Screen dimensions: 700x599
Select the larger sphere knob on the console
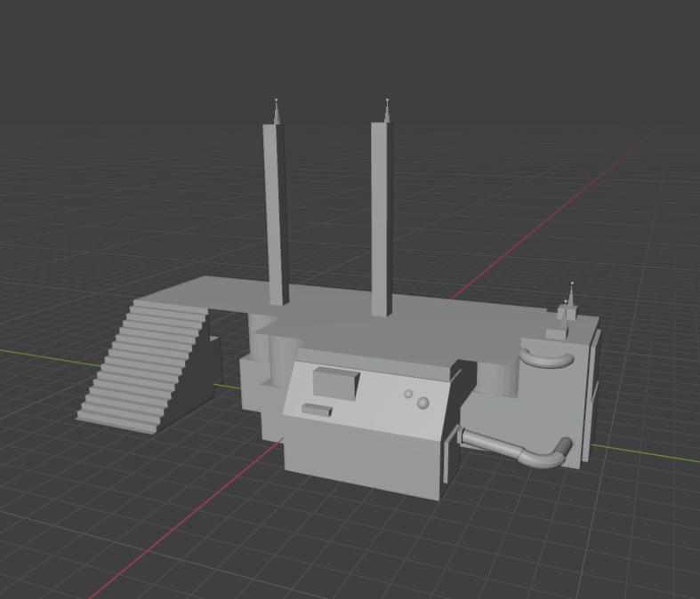(422, 403)
